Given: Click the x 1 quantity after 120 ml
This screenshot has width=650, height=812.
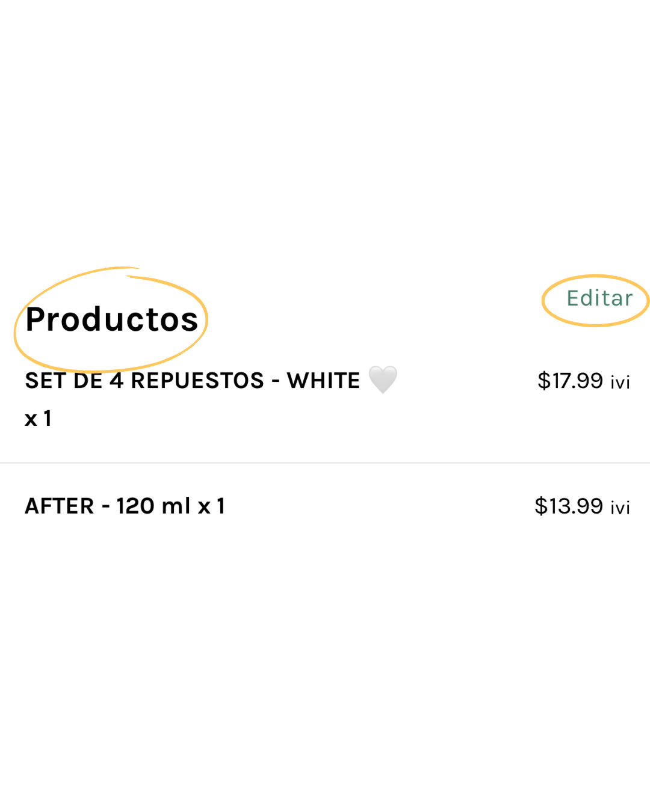Looking at the screenshot, I should point(211,506).
